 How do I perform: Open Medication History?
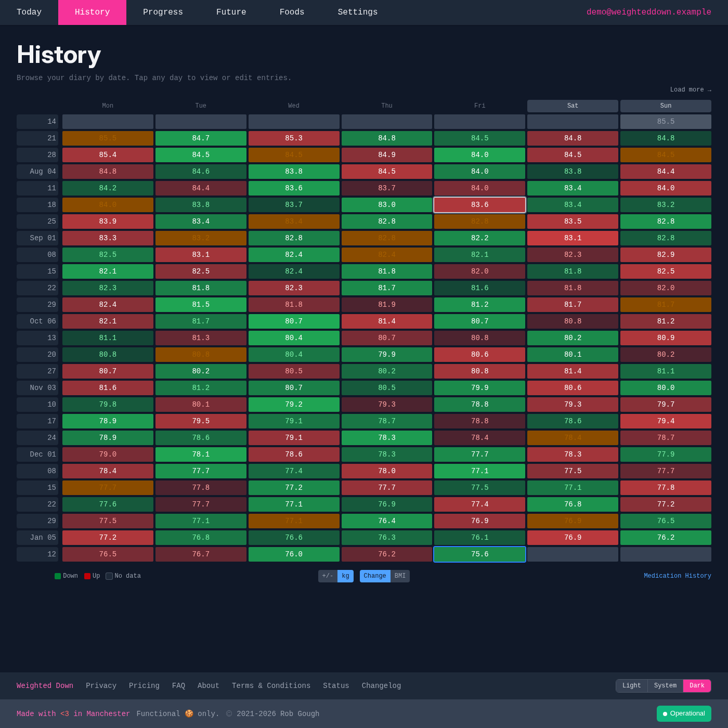[x=677, y=576]
